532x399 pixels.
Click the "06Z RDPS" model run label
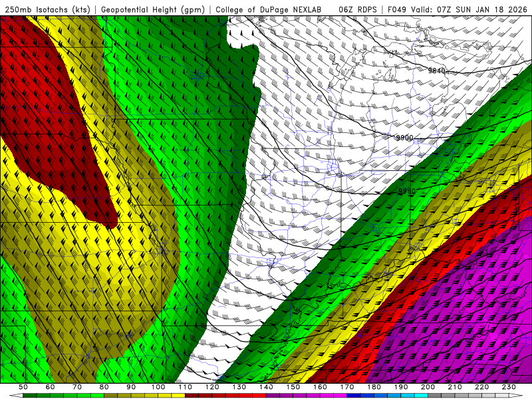[358, 9]
